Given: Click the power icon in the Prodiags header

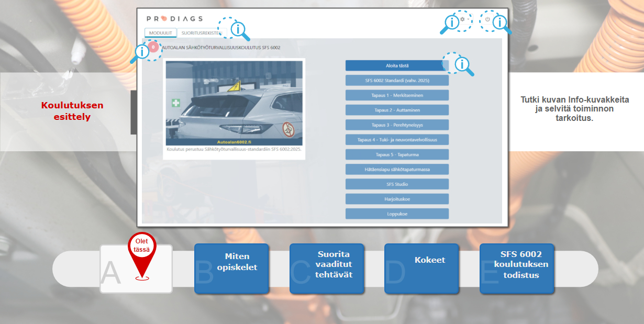Looking at the screenshot, I should click(487, 19).
